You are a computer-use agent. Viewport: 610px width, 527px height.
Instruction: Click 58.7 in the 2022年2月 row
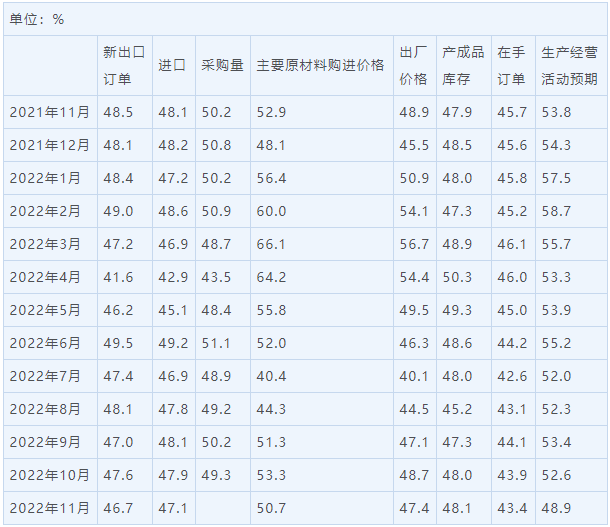tap(556, 212)
